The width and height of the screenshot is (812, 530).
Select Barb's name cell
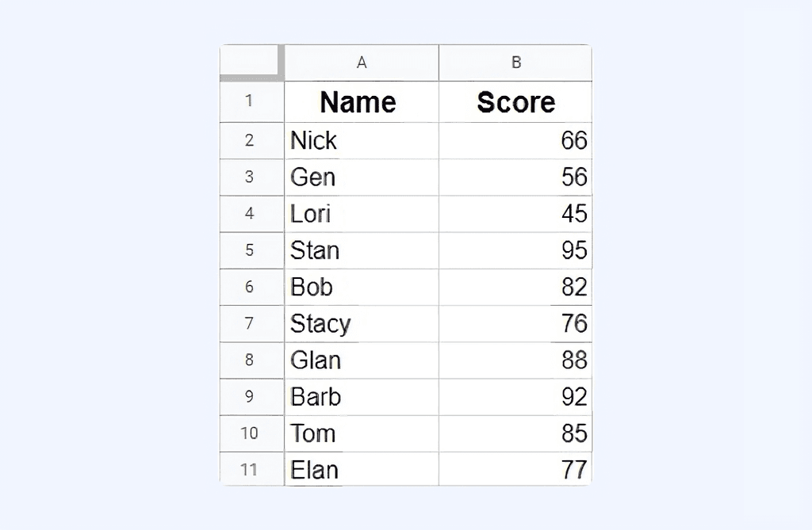point(362,396)
